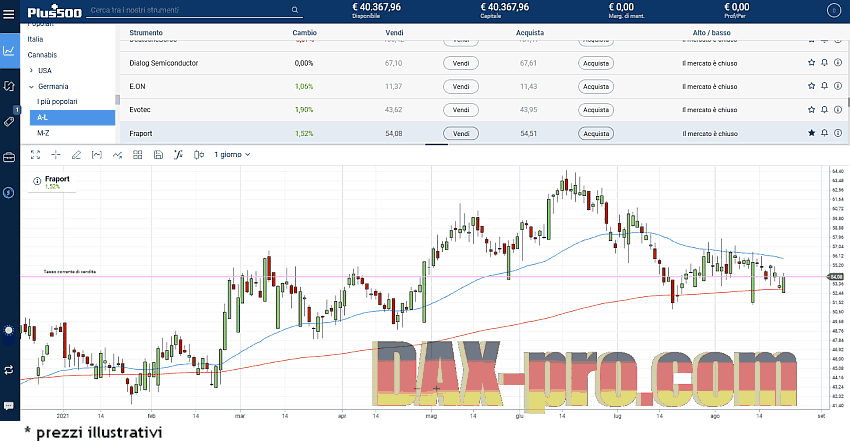This screenshot has width=850, height=442.
Task: Switch account mode with arrows icon
Action: click(x=9, y=370)
